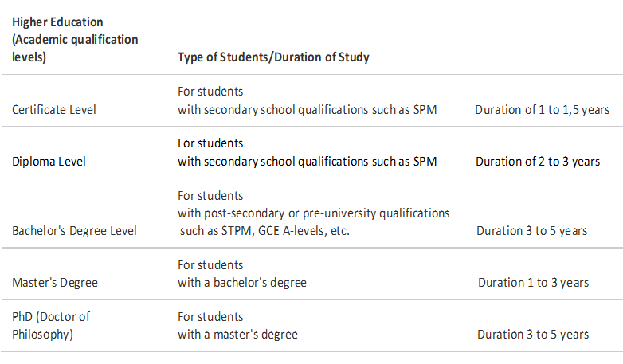Image resolution: width=623 pixels, height=364 pixels.
Task: Select the 'Certificate Level' cell
Action: coord(54,110)
